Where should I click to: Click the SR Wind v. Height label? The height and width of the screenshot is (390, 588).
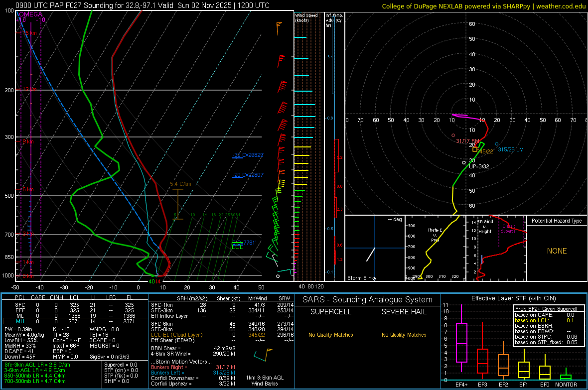click(x=485, y=227)
